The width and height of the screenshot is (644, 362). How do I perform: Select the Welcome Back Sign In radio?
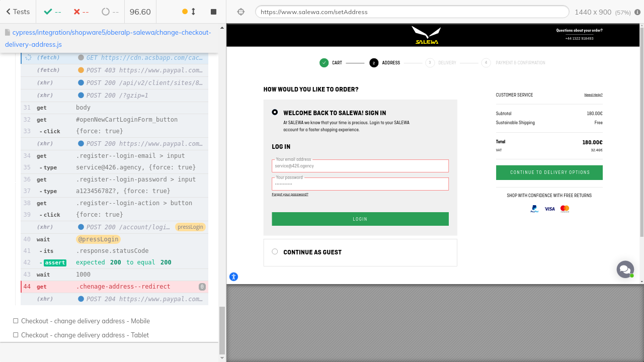(x=275, y=113)
